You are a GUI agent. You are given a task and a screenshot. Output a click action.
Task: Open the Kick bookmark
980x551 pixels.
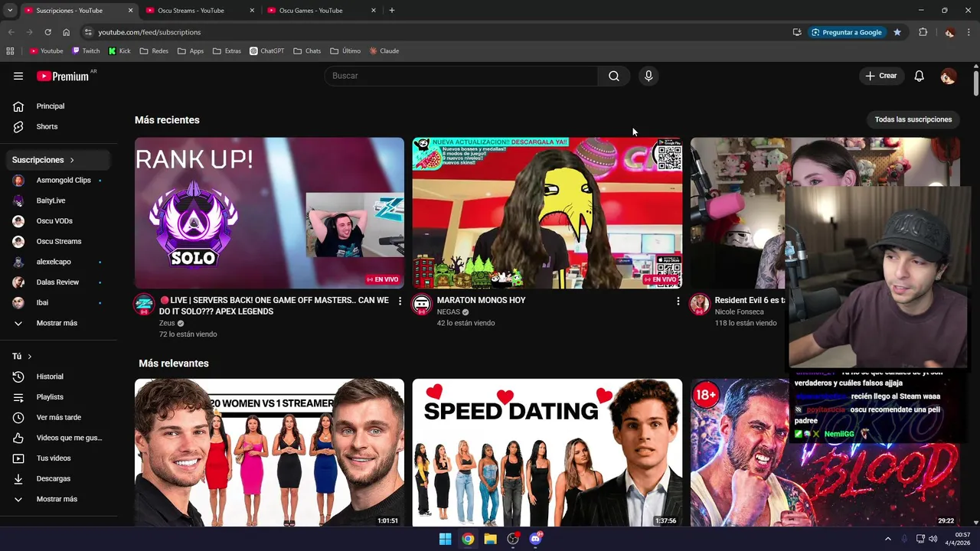point(119,51)
